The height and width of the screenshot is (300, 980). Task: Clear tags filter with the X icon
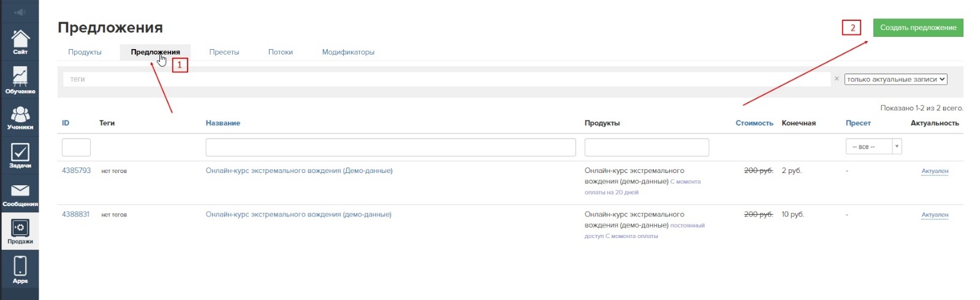[837, 79]
